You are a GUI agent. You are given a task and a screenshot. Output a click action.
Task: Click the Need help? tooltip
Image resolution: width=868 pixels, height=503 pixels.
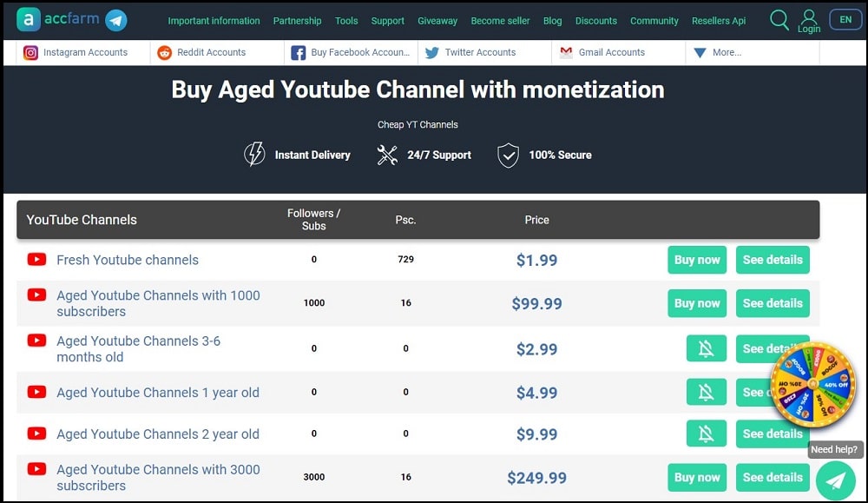point(834,449)
